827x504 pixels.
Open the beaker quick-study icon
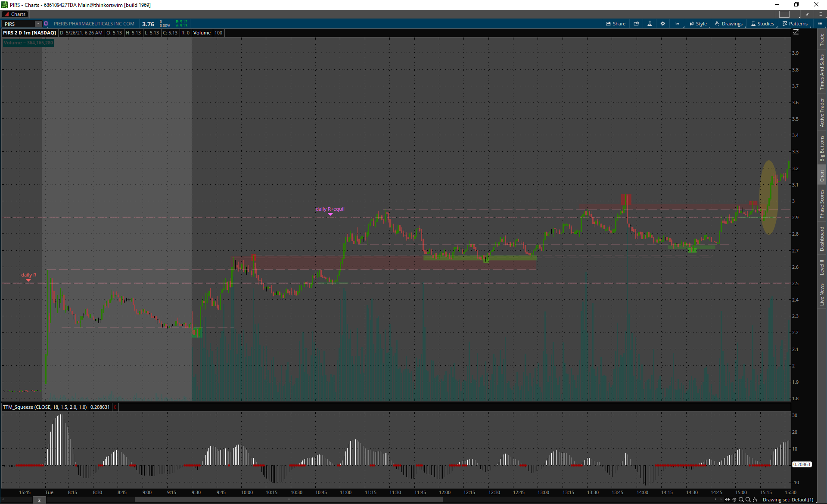(650, 24)
